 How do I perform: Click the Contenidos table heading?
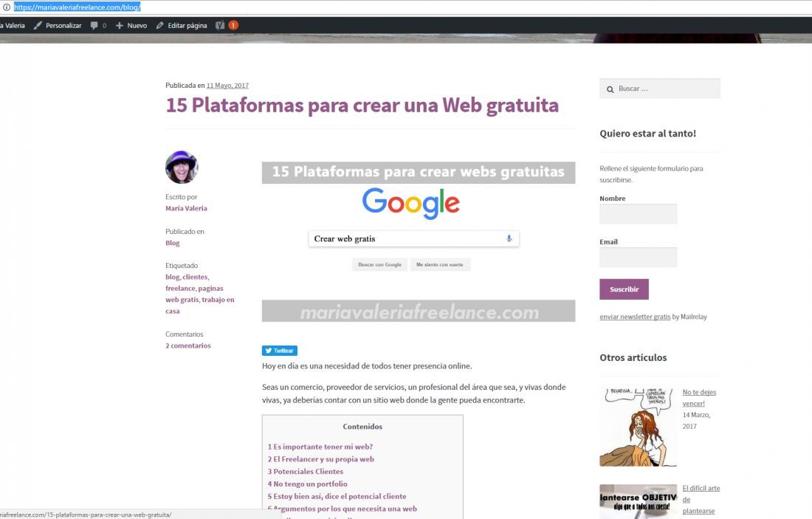[x=362, y=426]
